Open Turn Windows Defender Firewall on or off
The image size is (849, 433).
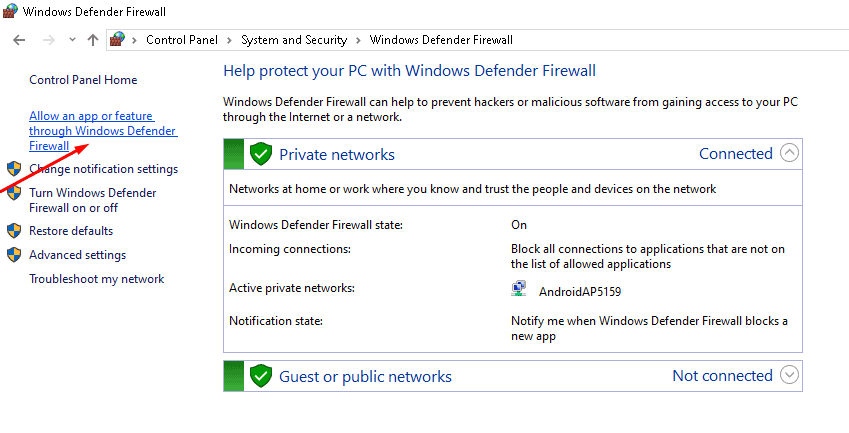point(92,200)
